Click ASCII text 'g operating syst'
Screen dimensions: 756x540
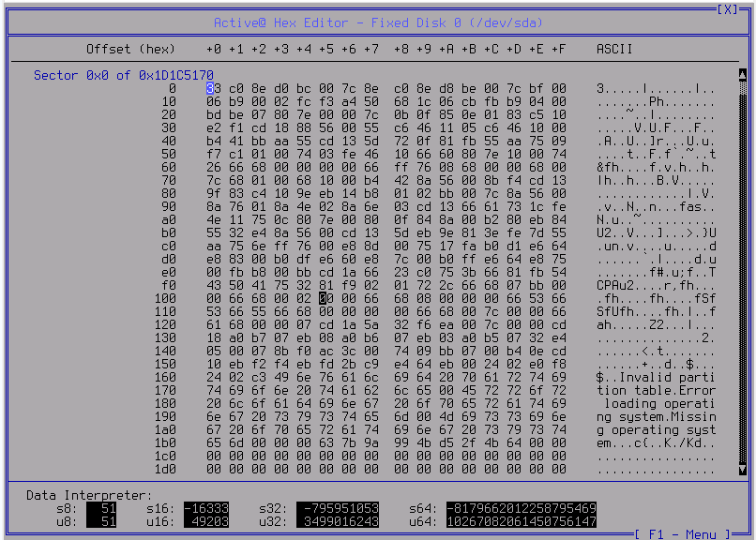point(656,430)
